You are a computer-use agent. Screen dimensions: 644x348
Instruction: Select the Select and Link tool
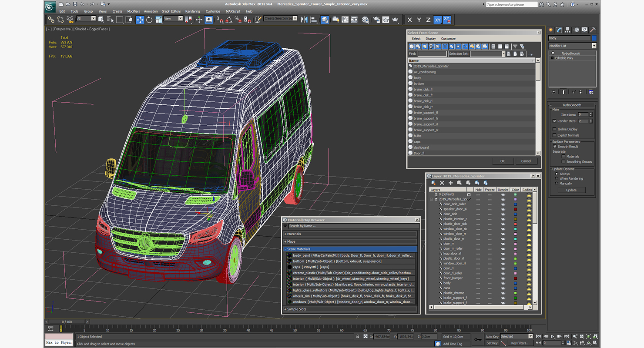(51, 20)
